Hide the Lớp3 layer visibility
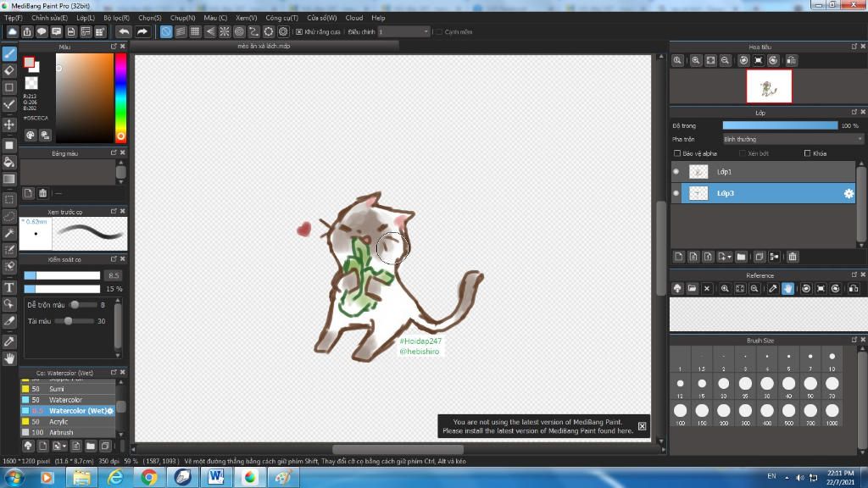Viewport: 868px width, 488px height. pos(676,193)
